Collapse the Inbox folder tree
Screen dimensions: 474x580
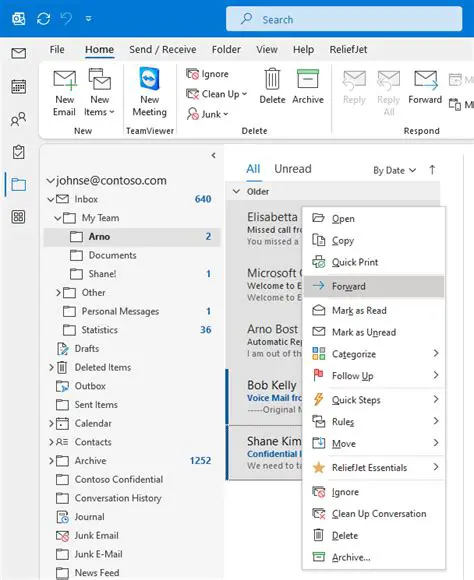(51, 200)
